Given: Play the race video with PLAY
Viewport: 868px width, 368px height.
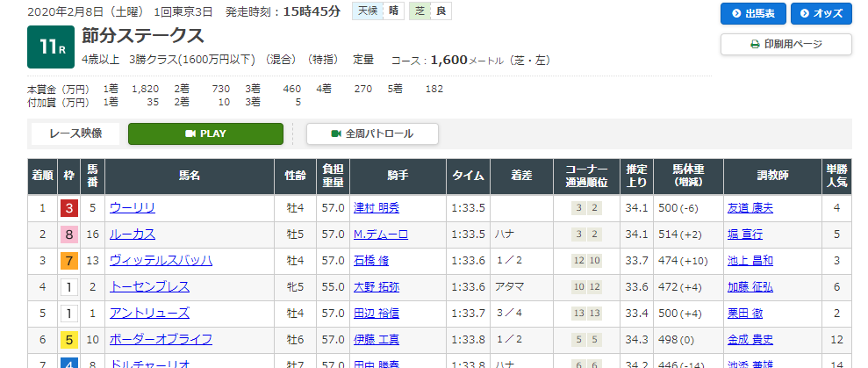Looking at the screenshot, I should click(x=205, y=133).
